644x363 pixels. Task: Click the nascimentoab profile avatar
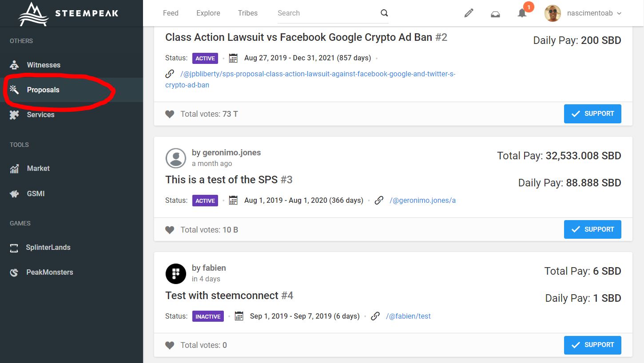[553, 13]
